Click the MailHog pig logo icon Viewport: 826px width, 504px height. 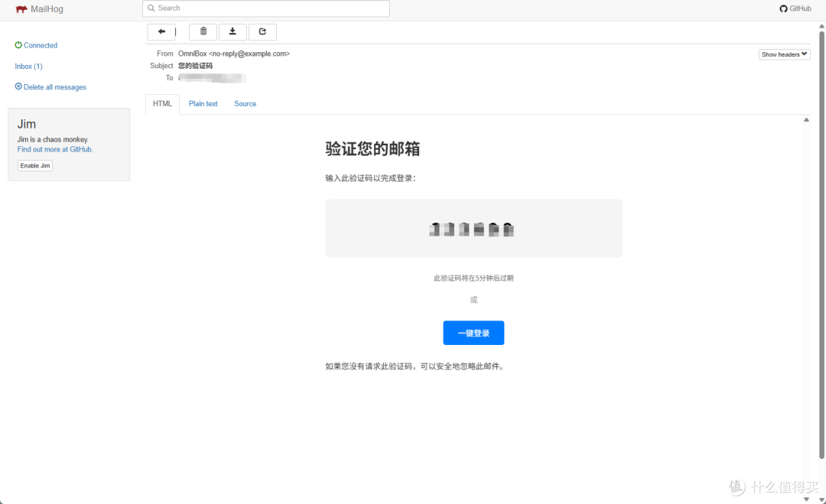21,9
